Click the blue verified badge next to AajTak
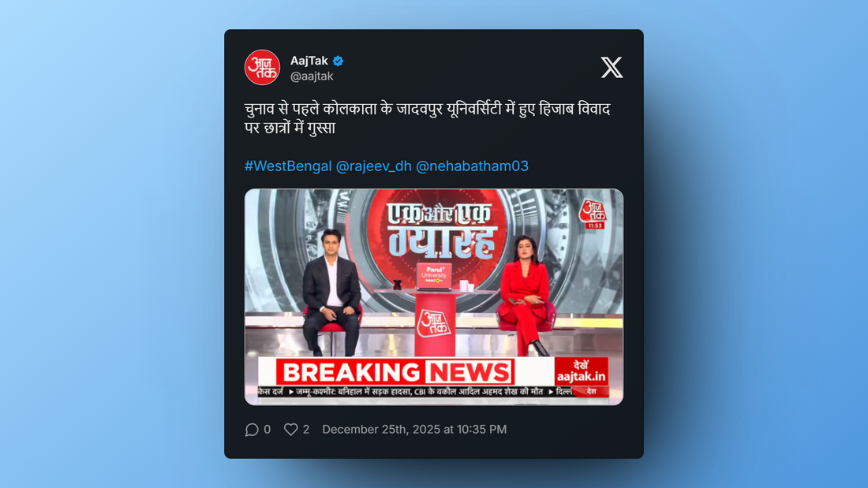868x488 pixels. coord(339,61)
